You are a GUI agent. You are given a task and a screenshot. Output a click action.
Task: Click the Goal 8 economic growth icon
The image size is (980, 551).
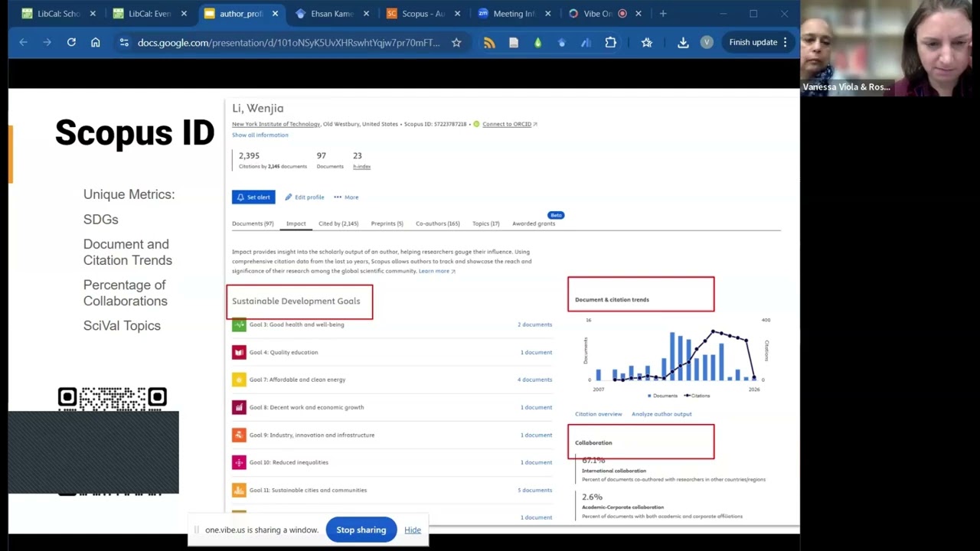point(239,407)
